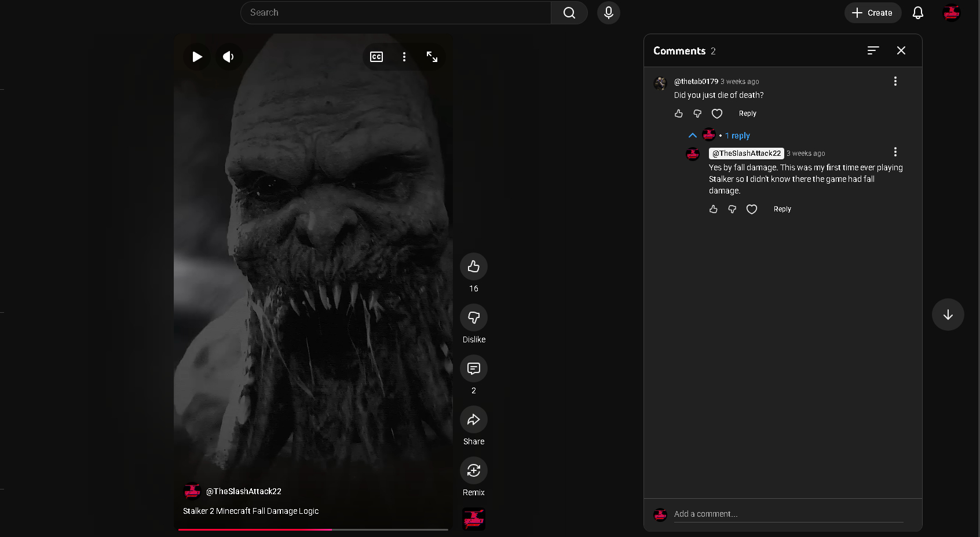This screenshot has height=537, width=980.
Task: Open the comment sort options
Action: click(x=873, y=51)
